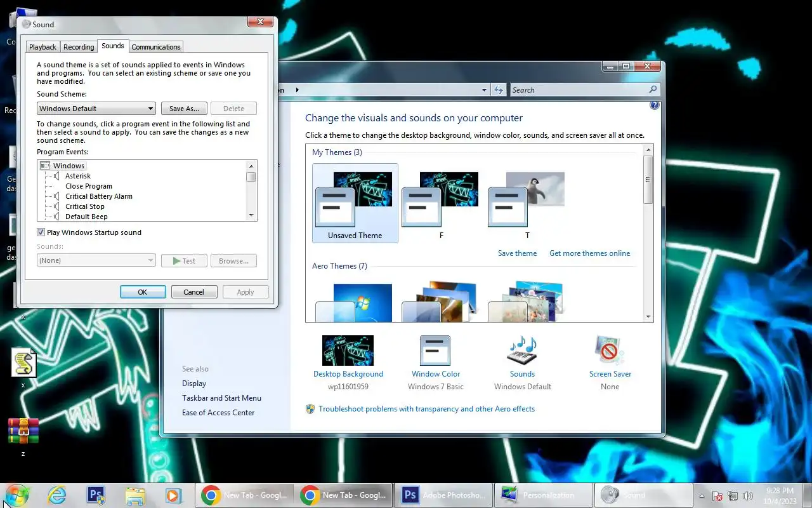The width and height of the screenshot is (812, 508).
Task: Open the Window Color icon
Action: [x=435, y=351]
